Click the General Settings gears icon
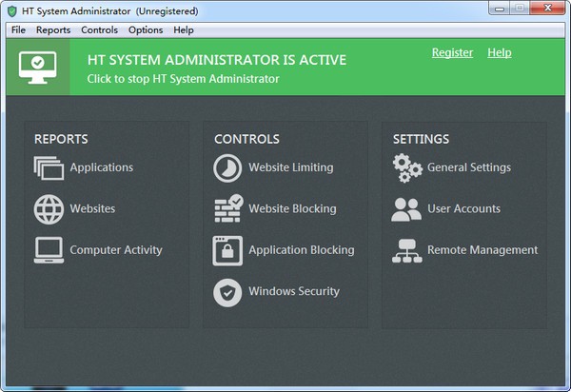The height and width of the screenshot is (392, 571). (x=406, y=168)
